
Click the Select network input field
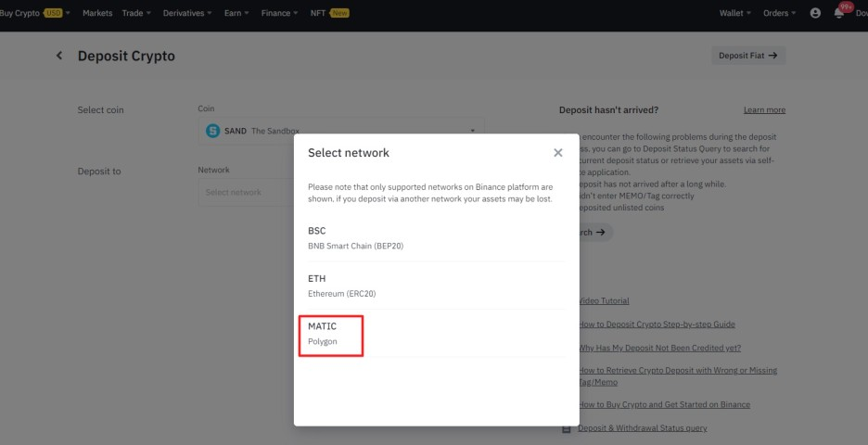pyautogui.click(x=247, y=192)
